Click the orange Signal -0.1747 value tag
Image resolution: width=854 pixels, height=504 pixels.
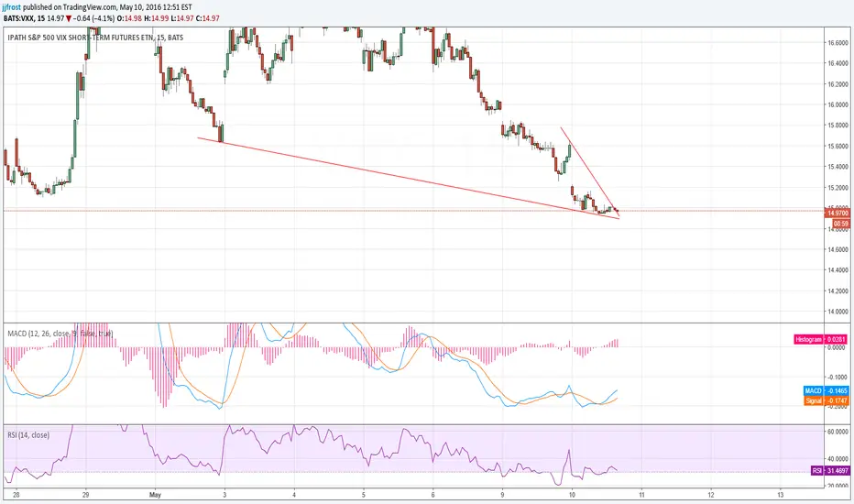827,400
